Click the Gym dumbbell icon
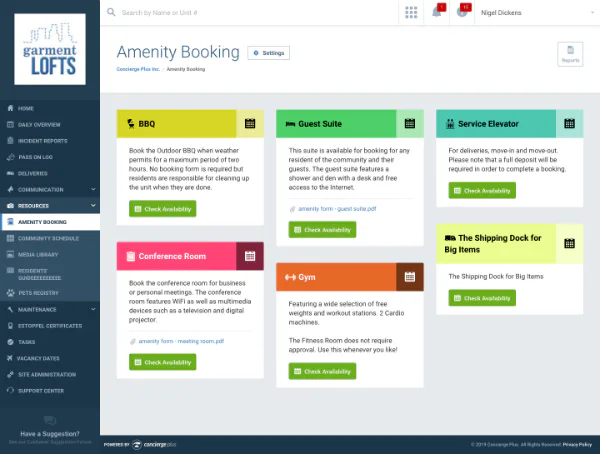This screenshot has width=600, height=454. click(290, 277)
